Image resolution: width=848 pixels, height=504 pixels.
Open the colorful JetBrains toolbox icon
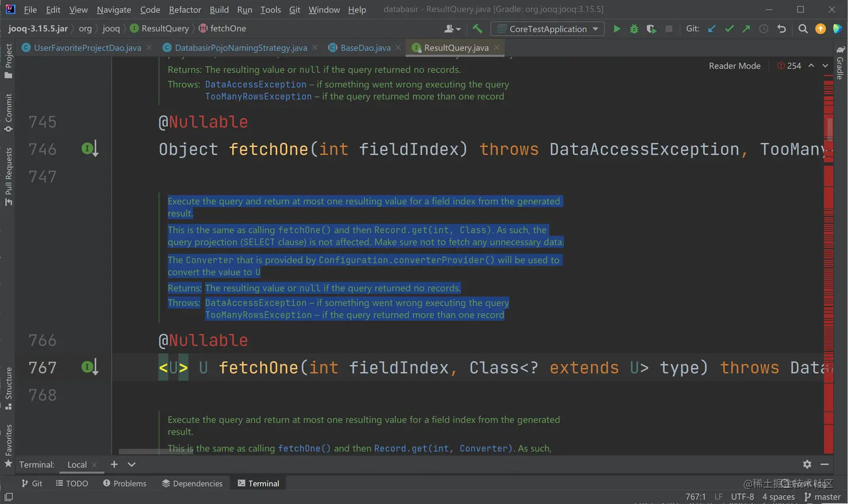[x=837, y=29]
